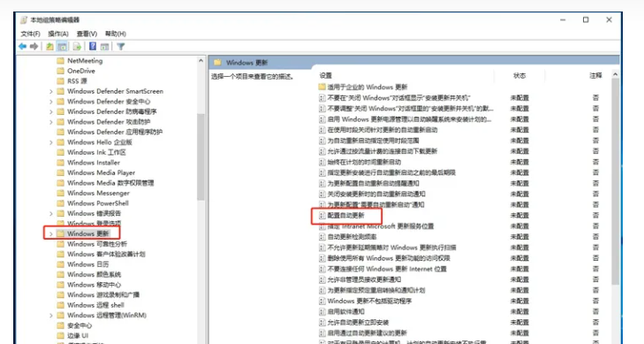Click policy icon beside 允许自动更新立即安装
The width and height of the screenshot is (644, 344).
point(322,322)
